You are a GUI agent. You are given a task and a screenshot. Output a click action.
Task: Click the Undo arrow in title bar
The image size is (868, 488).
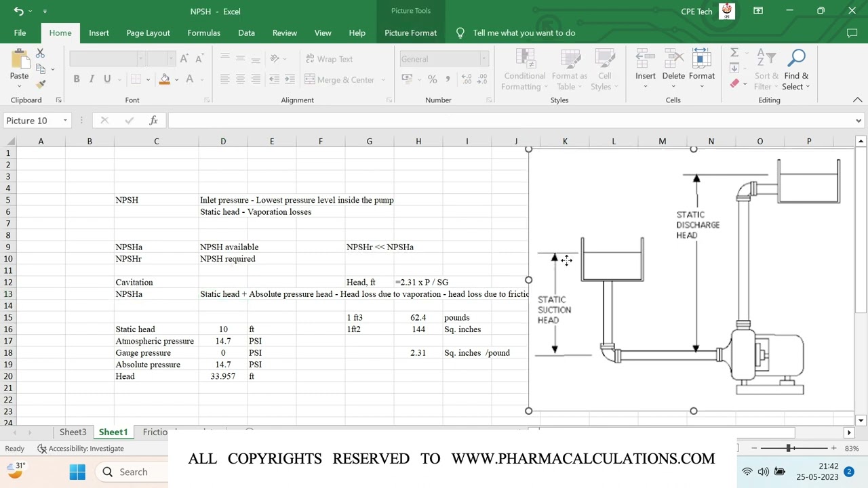pos(18,11)
